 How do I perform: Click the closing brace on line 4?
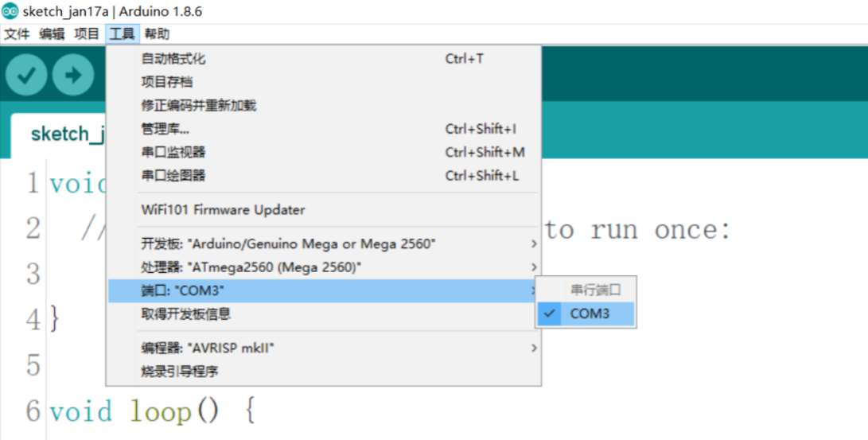(54, 319)
